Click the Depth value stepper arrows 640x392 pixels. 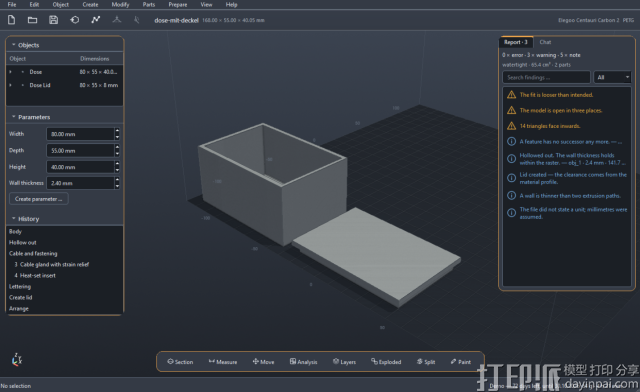(x=117, y=150)
